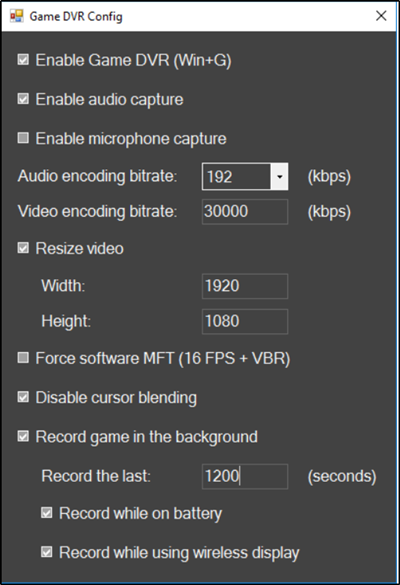Viewport: 400px width, 585px height.
Task: Open the audio encoding bitrate dropdown arrow
Action: point(279,176)
